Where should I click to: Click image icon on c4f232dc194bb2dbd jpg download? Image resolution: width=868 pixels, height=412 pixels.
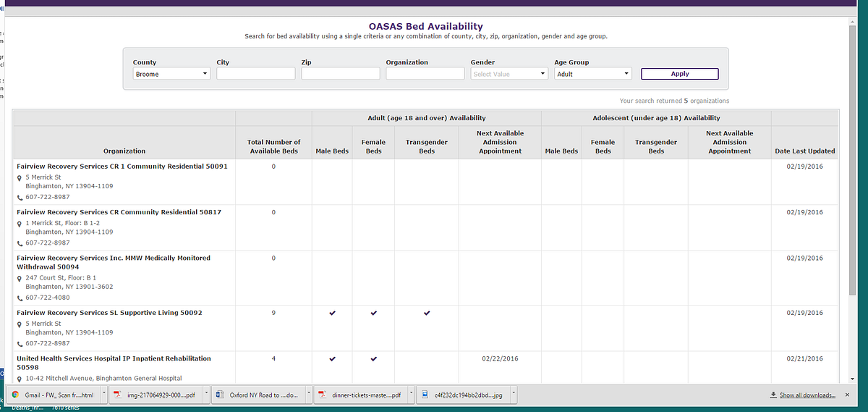pos(425,395)
